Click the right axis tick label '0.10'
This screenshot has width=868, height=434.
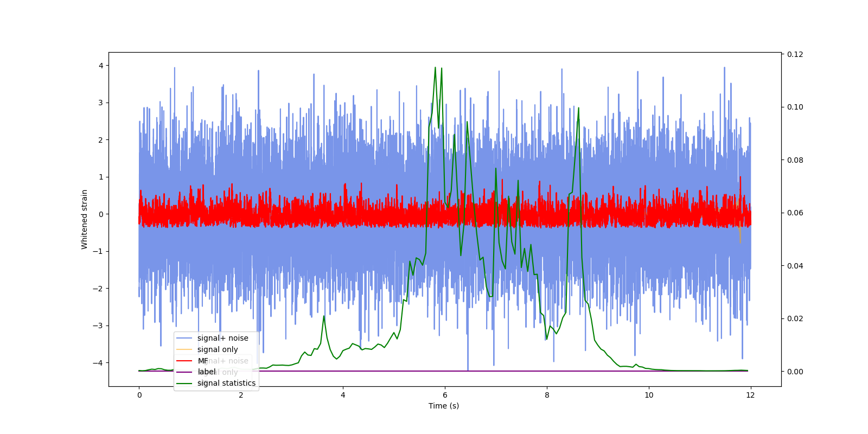795,107
